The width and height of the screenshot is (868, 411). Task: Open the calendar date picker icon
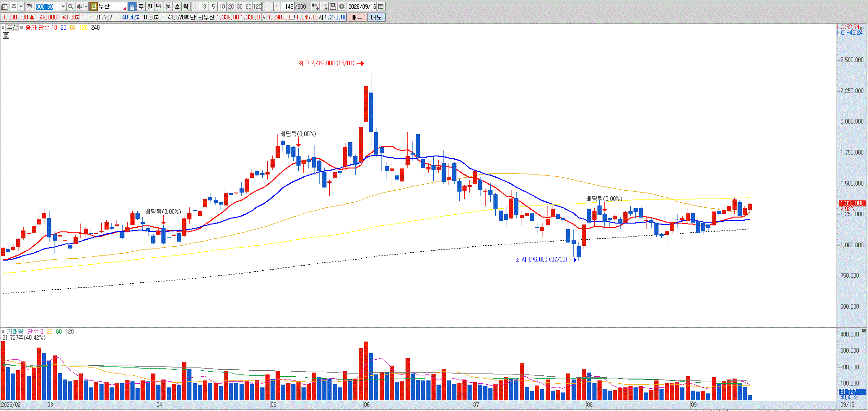(x=381, y=6)
